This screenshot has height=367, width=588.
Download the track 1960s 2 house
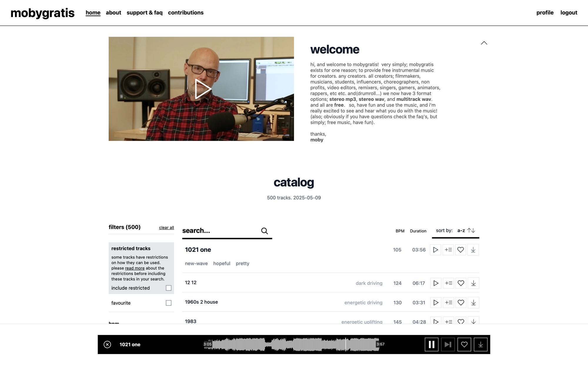coord(473,303)
